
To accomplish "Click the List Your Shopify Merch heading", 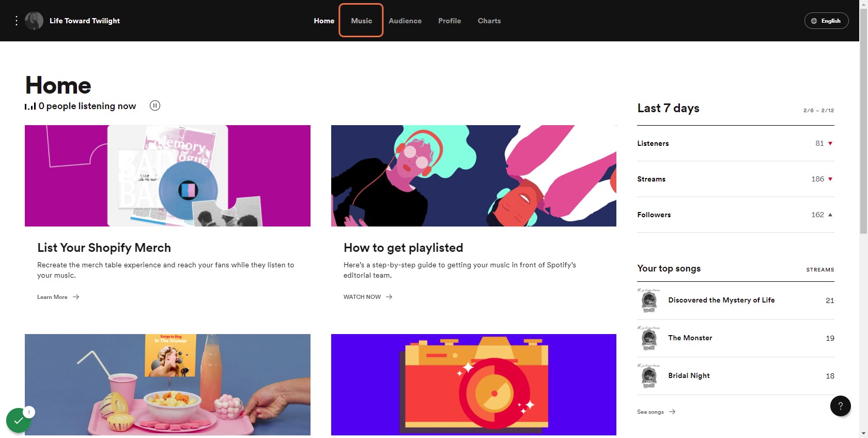I will click(104, 248).
